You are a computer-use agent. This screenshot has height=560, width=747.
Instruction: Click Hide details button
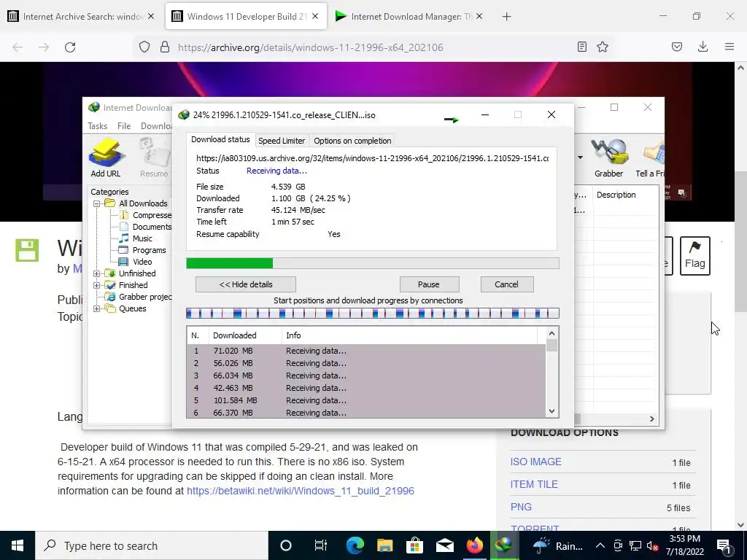pyautogui.click(x=246, y=284)
